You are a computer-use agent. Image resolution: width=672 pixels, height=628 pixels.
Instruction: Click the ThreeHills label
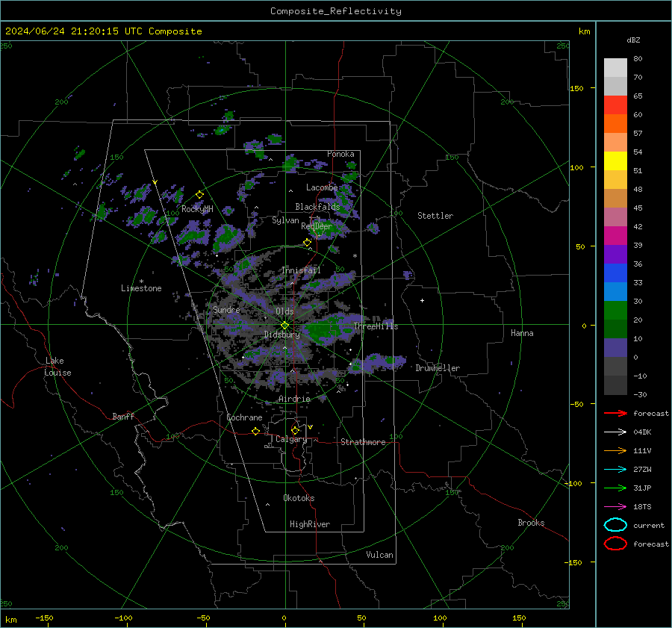376,326
